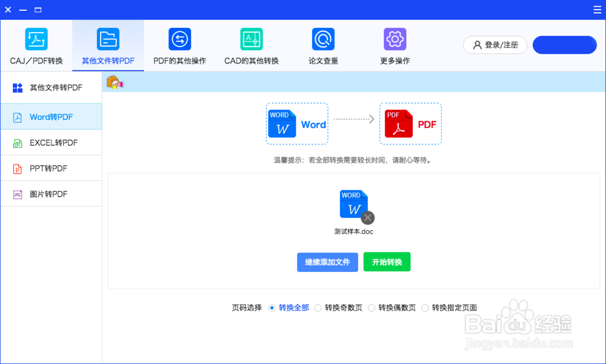Click the red PDF target format icon
Screen dimensions: 606x364
click(x=399, y=124)
